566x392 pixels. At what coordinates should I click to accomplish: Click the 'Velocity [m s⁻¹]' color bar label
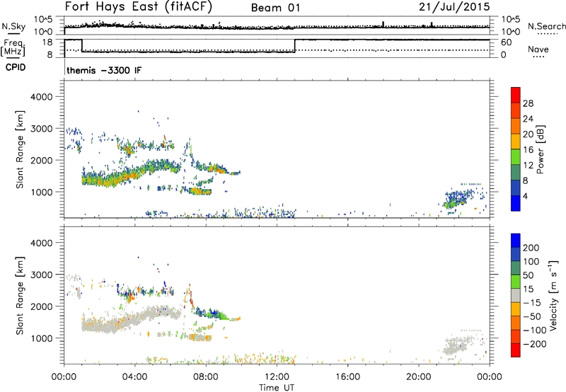click(x=553, y=295)
